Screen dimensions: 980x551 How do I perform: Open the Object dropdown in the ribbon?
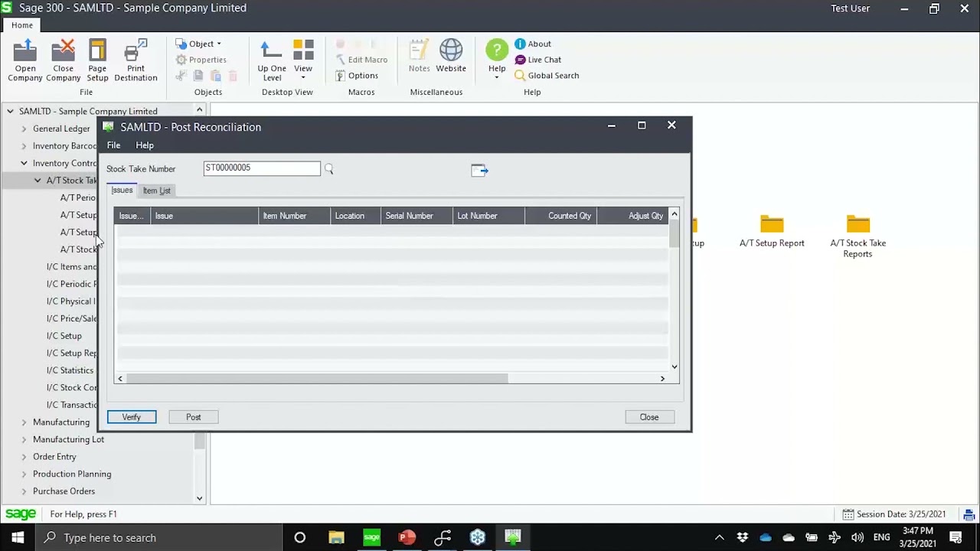click(199, 44)
